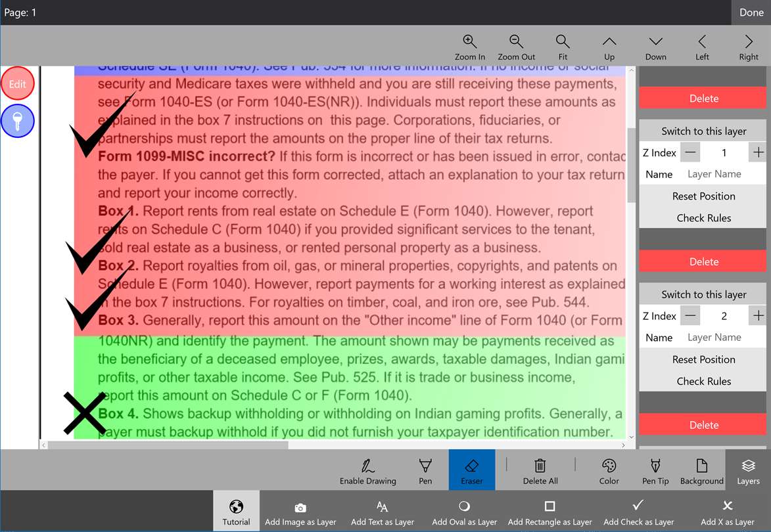The width and height of the screenshot is (771, 532).
Task: Click the Zoom In magnifier icon
Action: (x=469, y=41)
